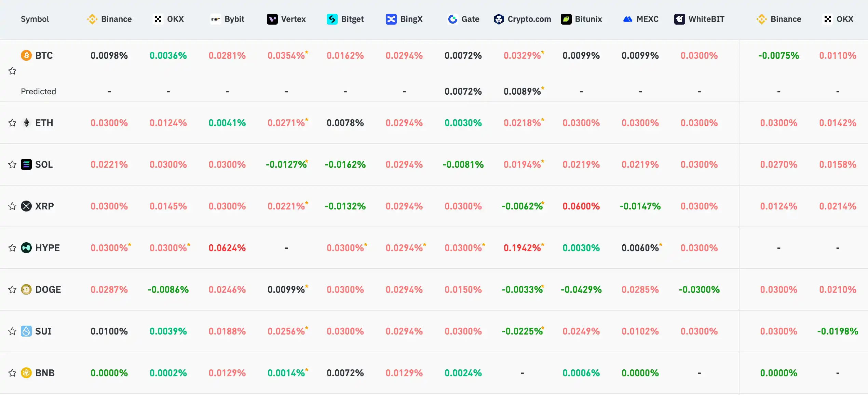Click the Crypto.com exchange logo

(x=499, y=19)
